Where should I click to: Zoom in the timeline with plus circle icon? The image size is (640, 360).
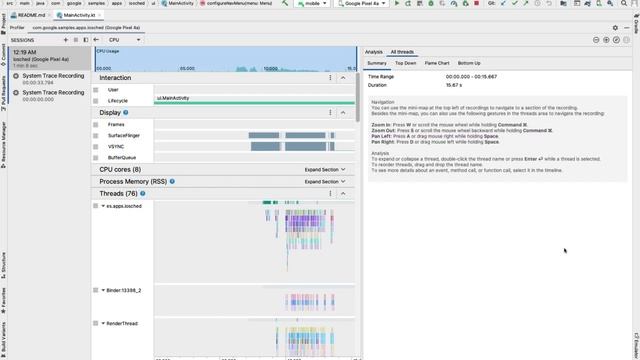pyautogui.click(x=606, y=40)
